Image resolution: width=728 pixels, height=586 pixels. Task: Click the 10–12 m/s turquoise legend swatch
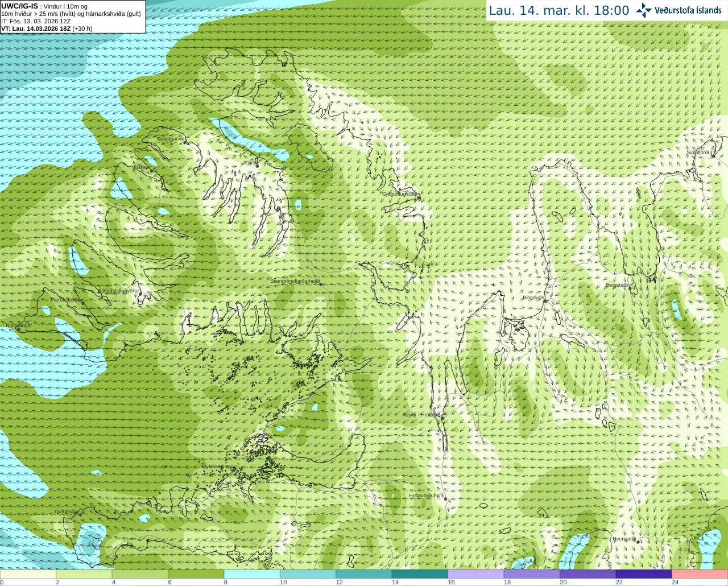point(308,574)
